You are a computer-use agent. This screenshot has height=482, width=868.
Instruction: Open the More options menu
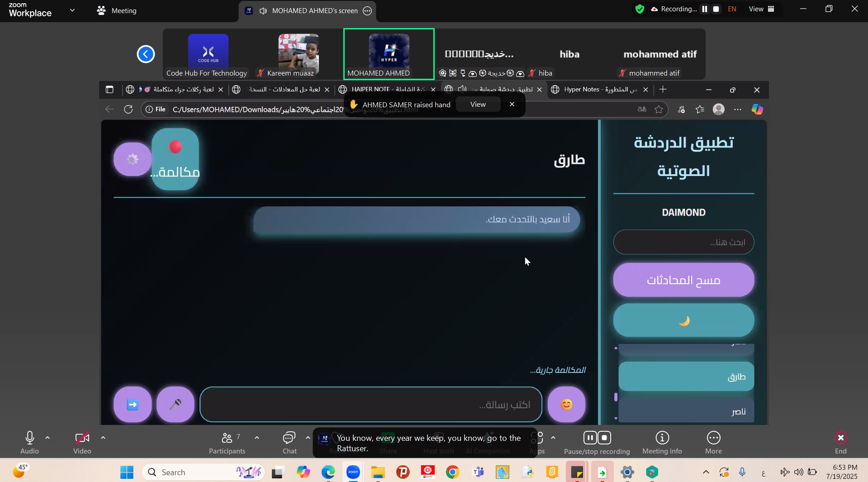[x=713, y=443]
